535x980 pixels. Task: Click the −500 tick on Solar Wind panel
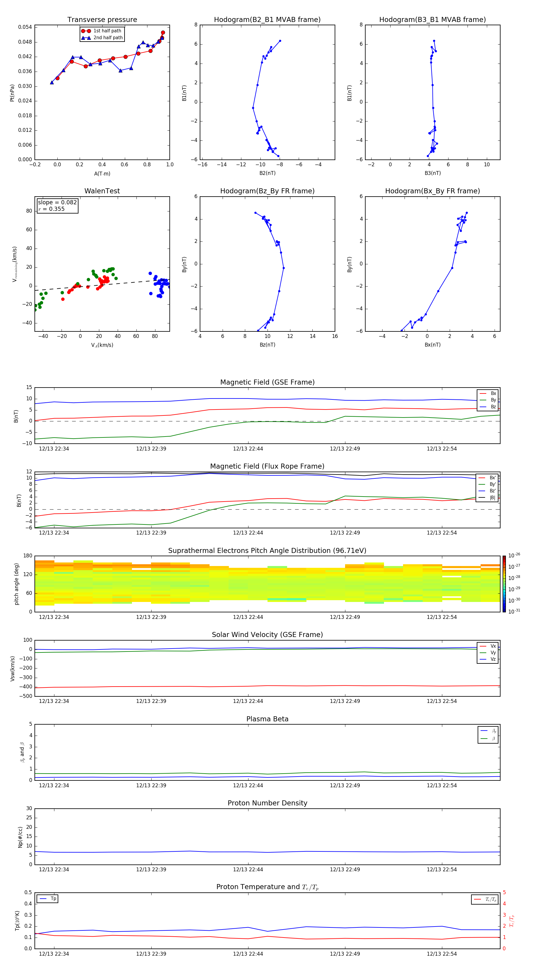pos(25,696)
